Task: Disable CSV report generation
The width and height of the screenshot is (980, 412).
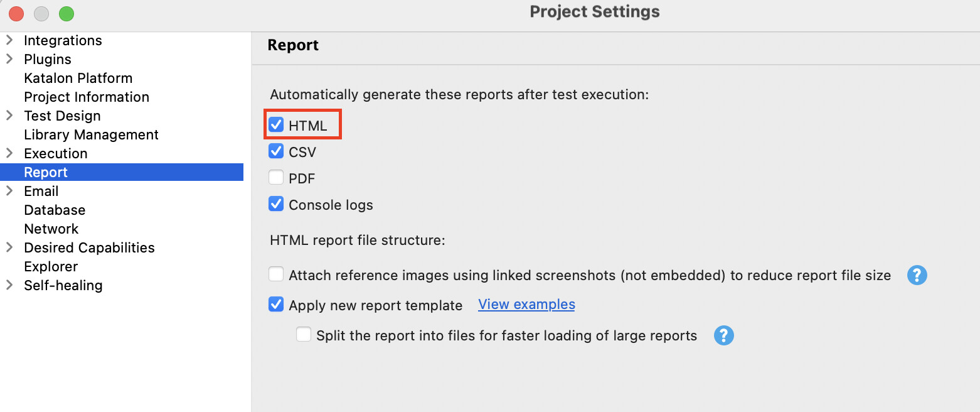Action: (x=276, y=151)
